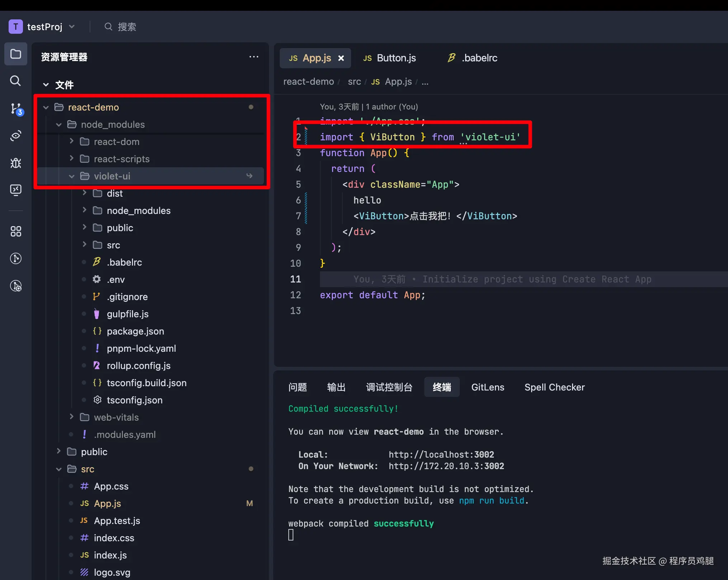728x580 pixels.
Task: Open rollup.config.js from the explorer
Action: (x=138, y=366)
